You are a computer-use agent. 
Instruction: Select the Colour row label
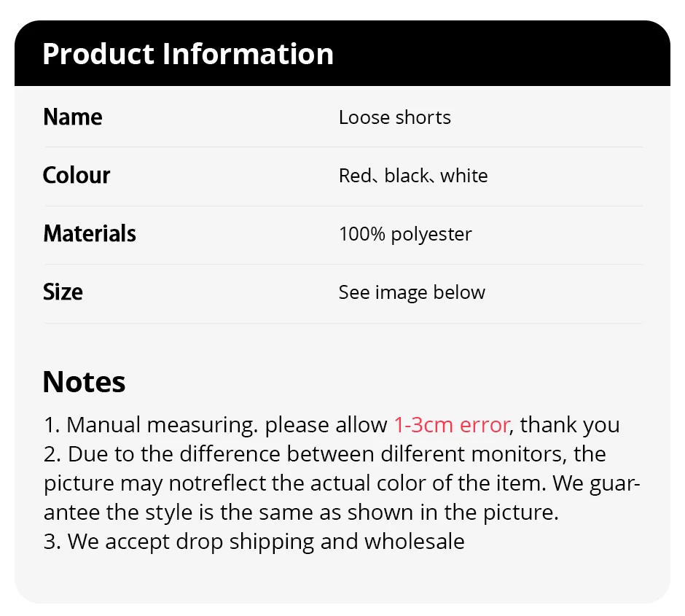click(x=77, y=176)
